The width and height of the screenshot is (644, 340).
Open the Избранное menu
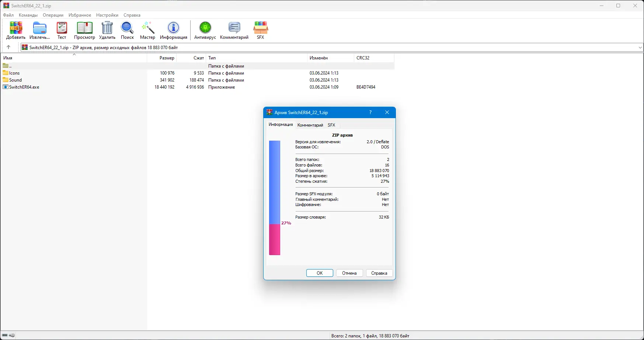[80, 15]
